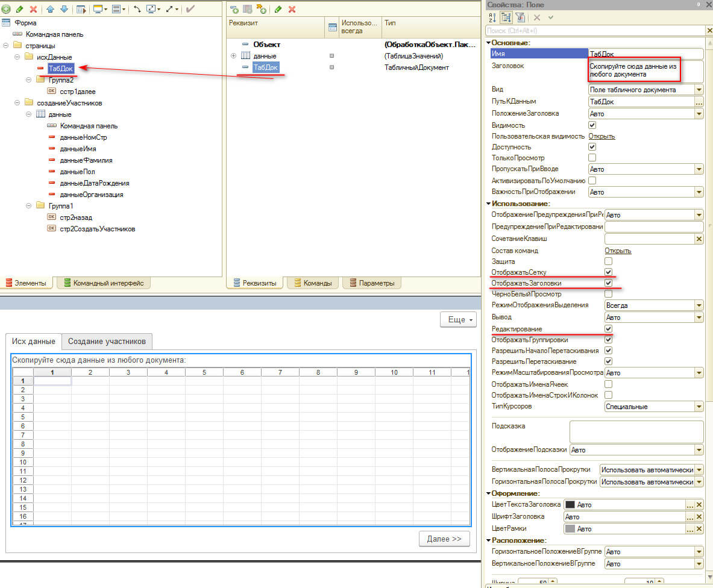Move element up with the blue up arrow
Image resolution: width=713 pixels, height=588 pixels.
click(50, 9)
